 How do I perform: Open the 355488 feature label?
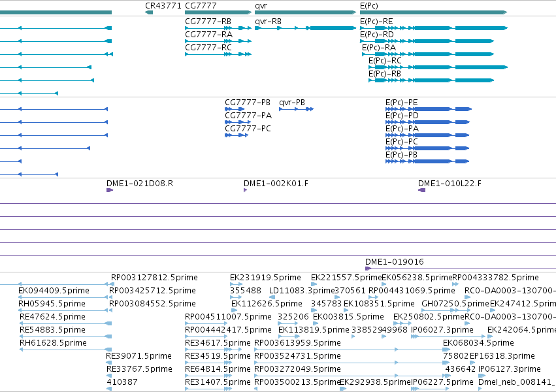[x=246, y=291]
